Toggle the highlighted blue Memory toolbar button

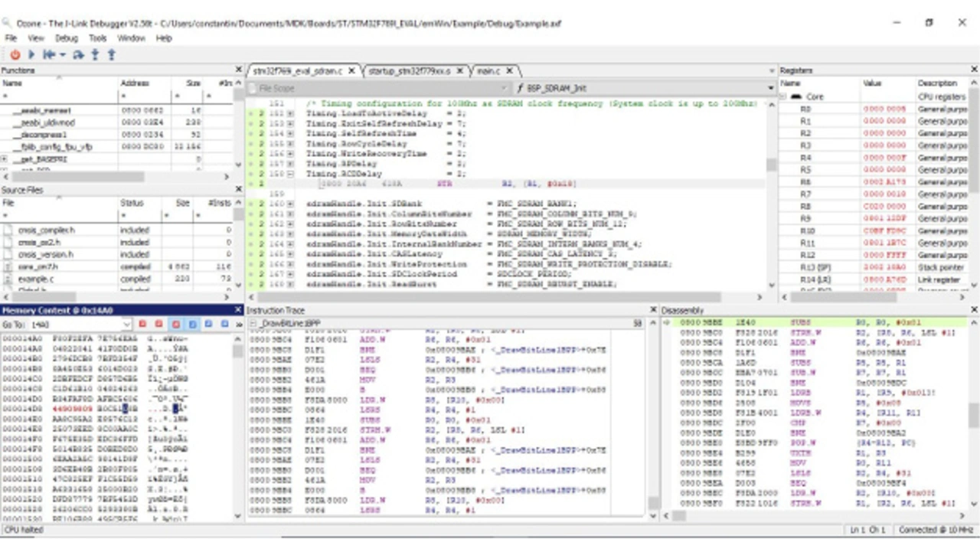tap(192, 325)
